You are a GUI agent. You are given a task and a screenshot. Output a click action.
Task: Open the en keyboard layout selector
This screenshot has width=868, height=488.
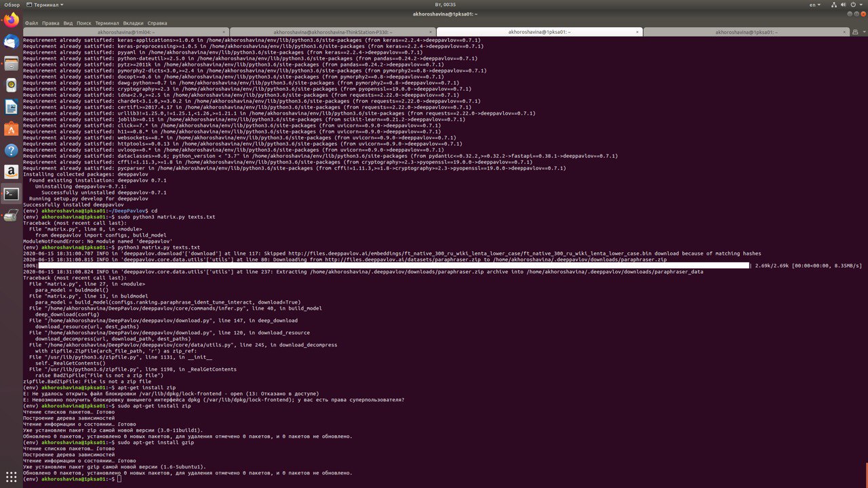(811, 4)
